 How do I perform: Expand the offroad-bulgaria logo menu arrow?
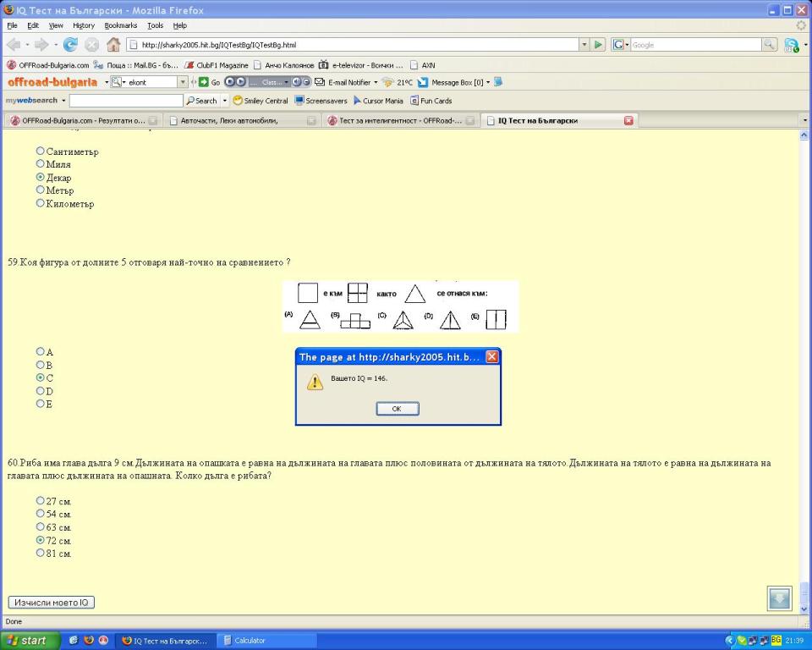[x=107, y=82]
